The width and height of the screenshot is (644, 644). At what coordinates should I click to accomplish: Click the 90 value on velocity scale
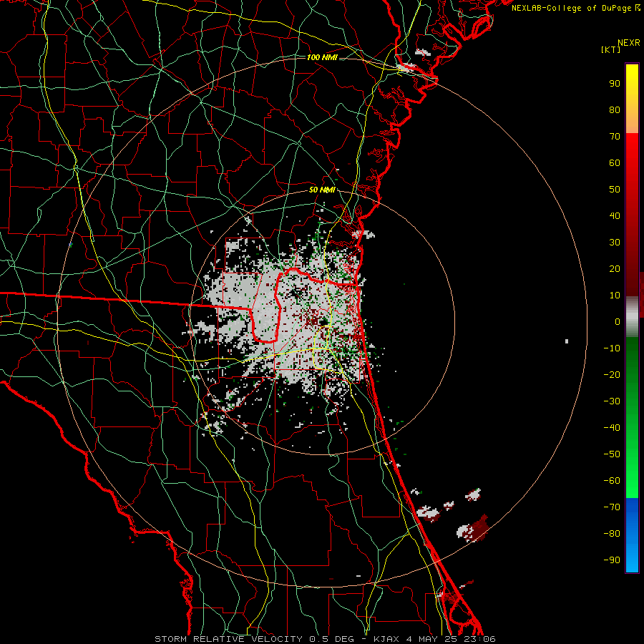615,84
